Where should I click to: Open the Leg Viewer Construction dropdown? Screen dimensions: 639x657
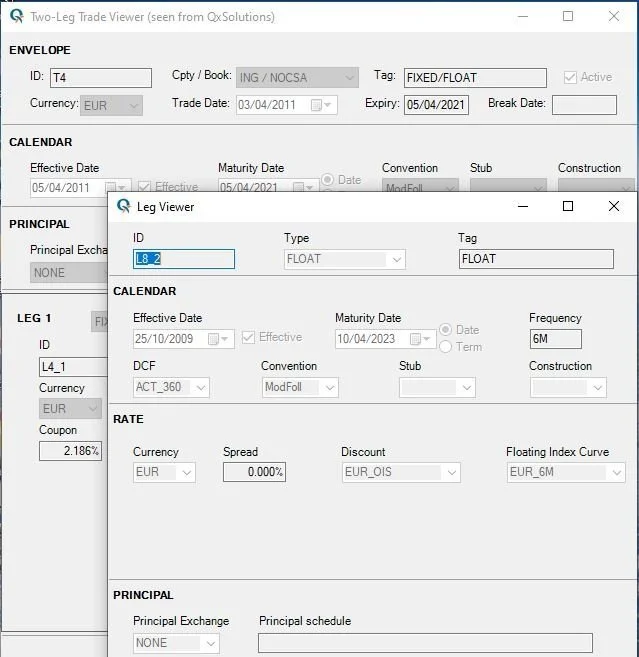(568, 388)
